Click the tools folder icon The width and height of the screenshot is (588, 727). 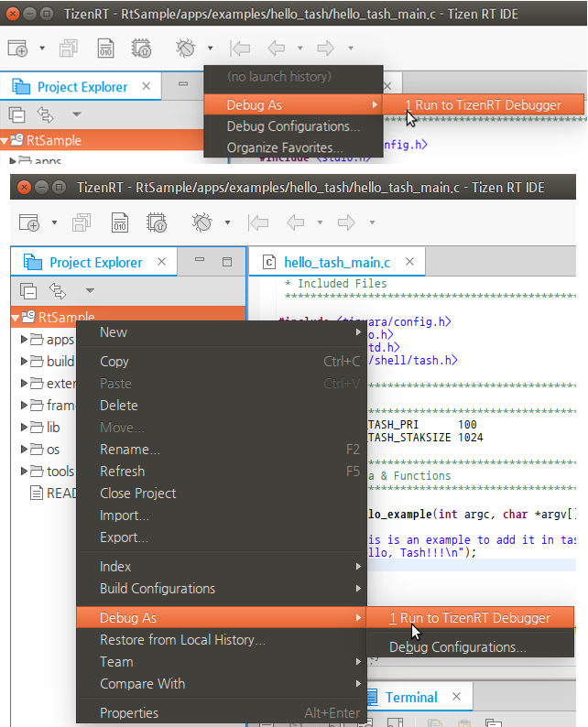click(38, 471)
